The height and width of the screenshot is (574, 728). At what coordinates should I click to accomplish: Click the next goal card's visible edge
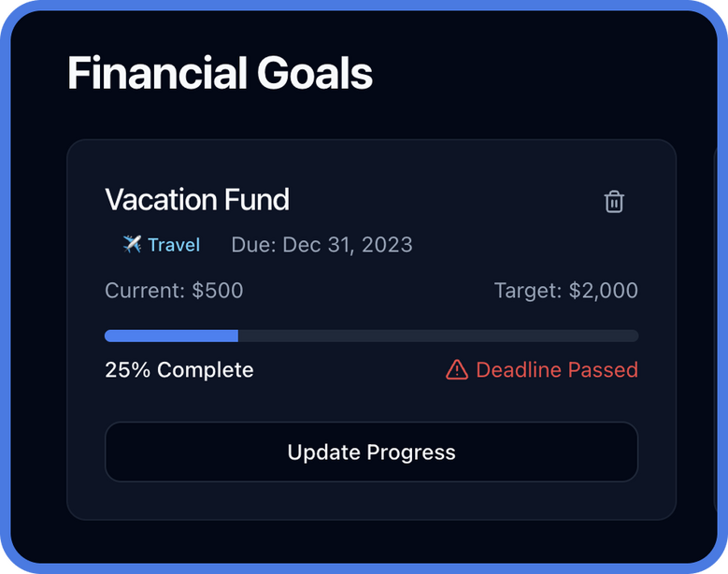click(x=716, y=327)
